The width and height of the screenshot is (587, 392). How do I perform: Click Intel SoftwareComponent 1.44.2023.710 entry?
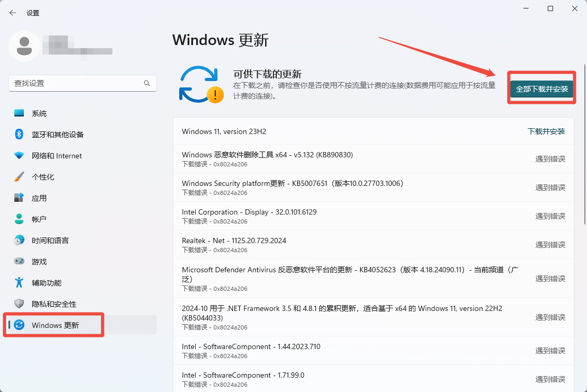[373, 351]
